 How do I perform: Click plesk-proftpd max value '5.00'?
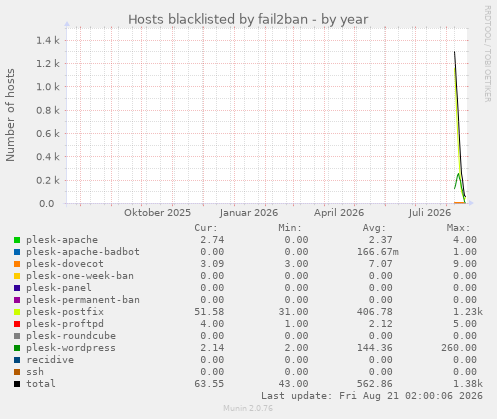465,324
